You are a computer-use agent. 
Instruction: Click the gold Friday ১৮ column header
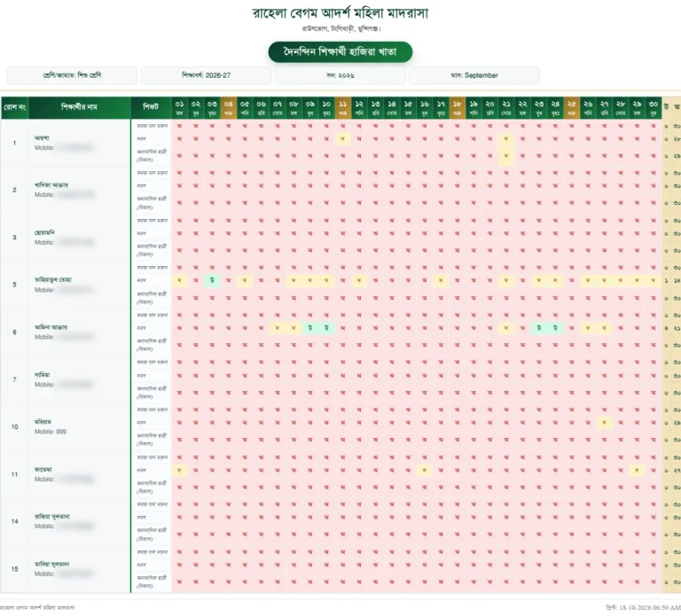(457, 107)
